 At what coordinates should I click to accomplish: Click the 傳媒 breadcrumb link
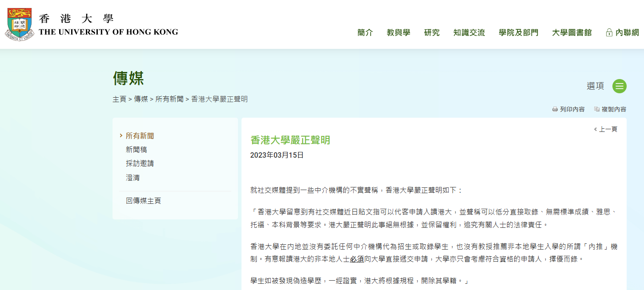pos(141,99)
